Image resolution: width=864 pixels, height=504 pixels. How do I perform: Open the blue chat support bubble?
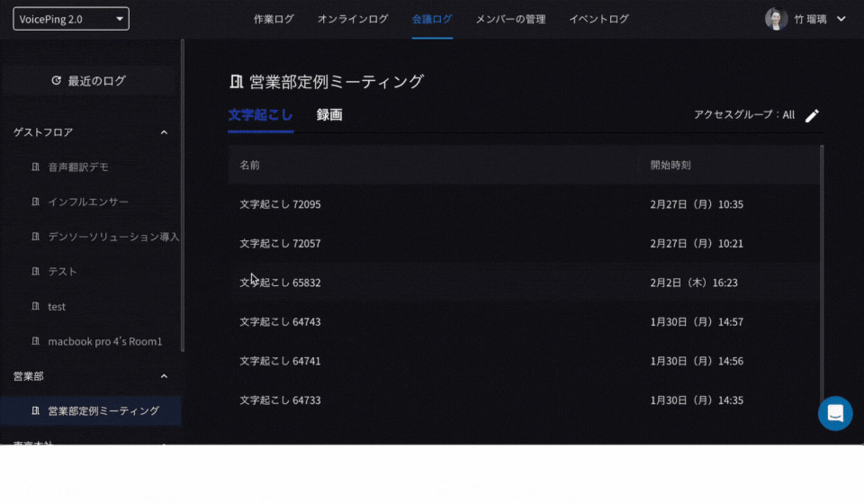(834, 413)
